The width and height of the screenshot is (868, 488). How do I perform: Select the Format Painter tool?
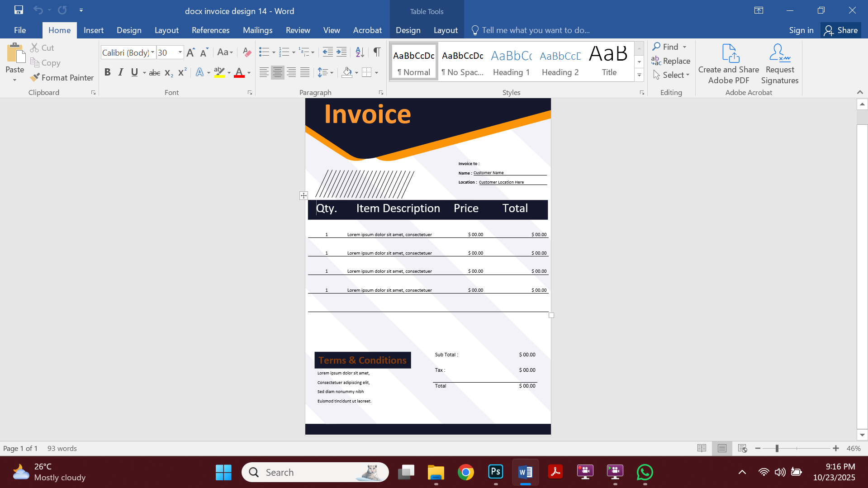(62, 77)
